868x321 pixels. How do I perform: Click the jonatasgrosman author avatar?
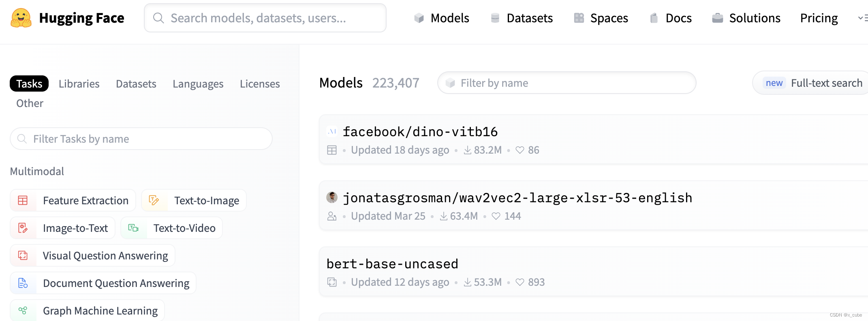click(332, 197)
